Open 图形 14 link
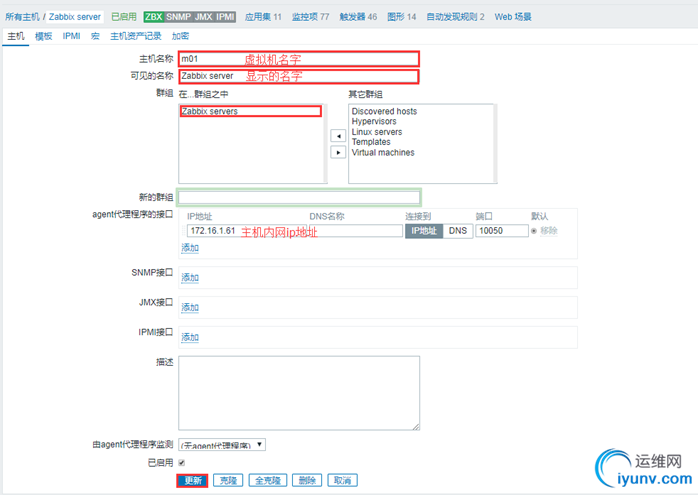Screen dimensions: 698x495 (x=402, y=17)
